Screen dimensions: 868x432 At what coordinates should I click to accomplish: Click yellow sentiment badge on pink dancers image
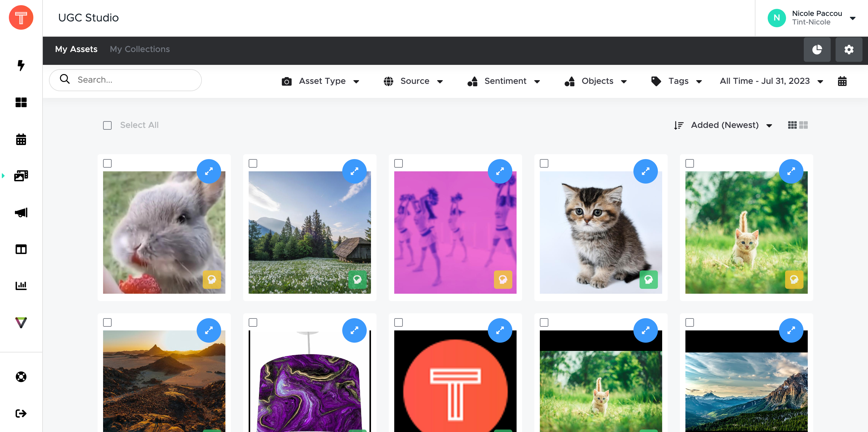tap(503, 280)
